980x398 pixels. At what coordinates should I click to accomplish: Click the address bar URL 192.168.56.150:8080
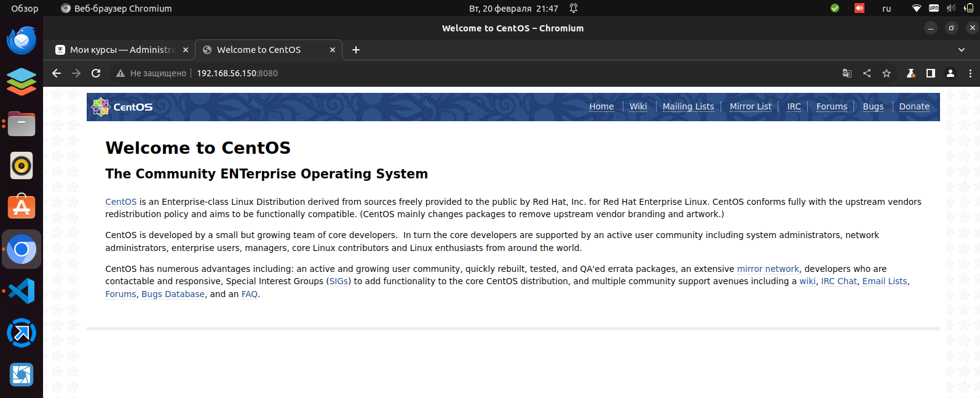tap(237, 73)
